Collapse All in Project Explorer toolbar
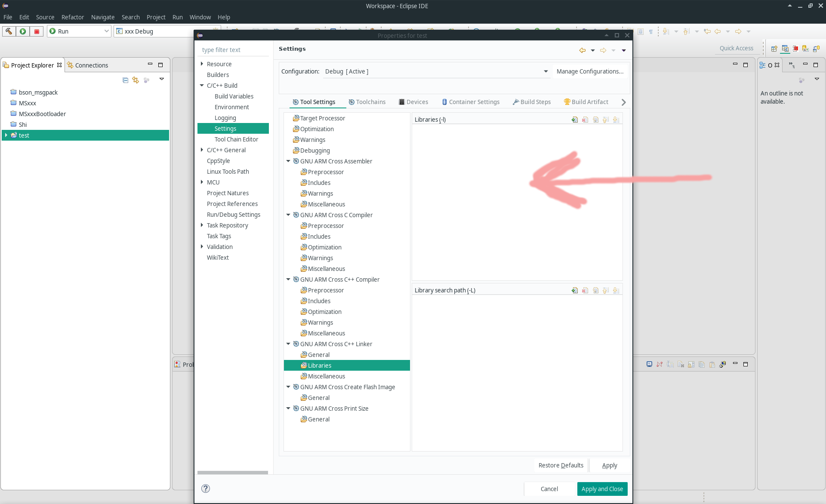This screenshot has width=826, height=504. click(x=125, y=80)
